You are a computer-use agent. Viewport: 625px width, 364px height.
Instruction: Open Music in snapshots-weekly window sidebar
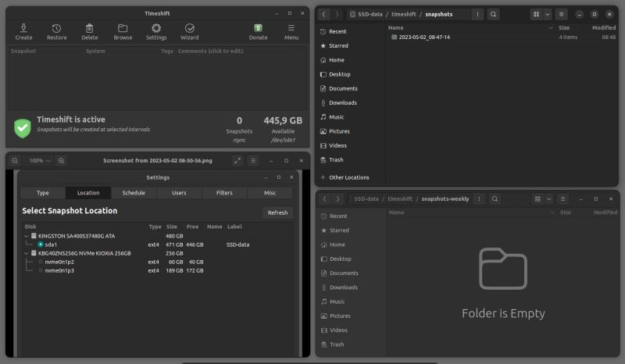click(x=337, y=302)
